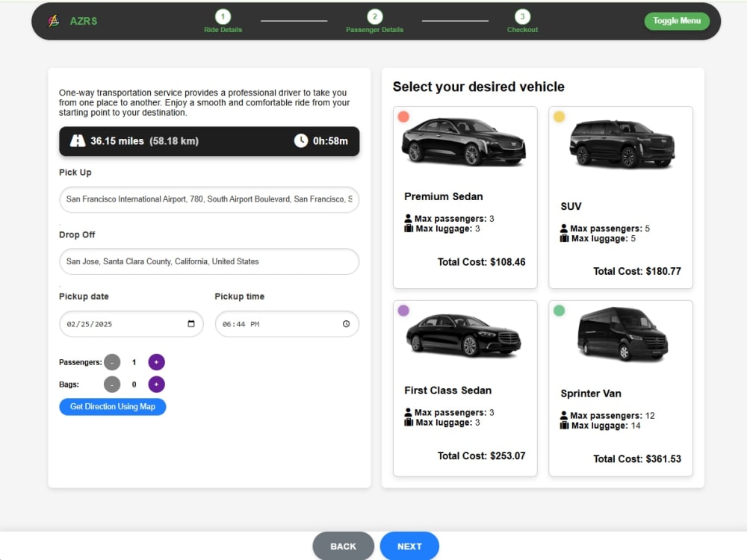This screenshot has width=747, height=560.
Task: Click SUV passenger icon
Action: click(x=563, y=228)
